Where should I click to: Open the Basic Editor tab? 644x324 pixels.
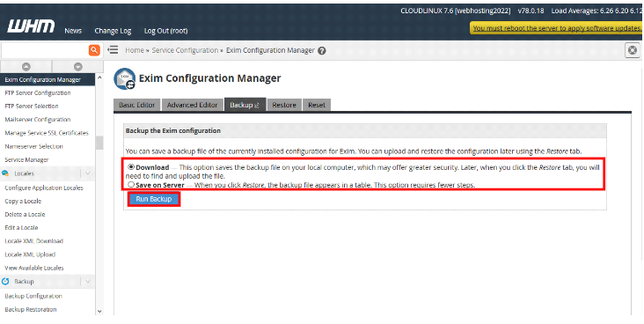tap(136, 105)
